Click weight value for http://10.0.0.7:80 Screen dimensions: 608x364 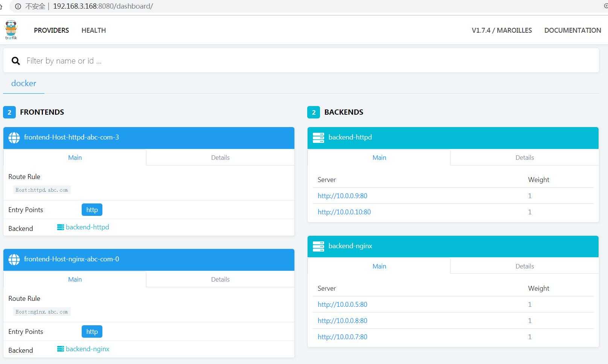tap(530, 337)
